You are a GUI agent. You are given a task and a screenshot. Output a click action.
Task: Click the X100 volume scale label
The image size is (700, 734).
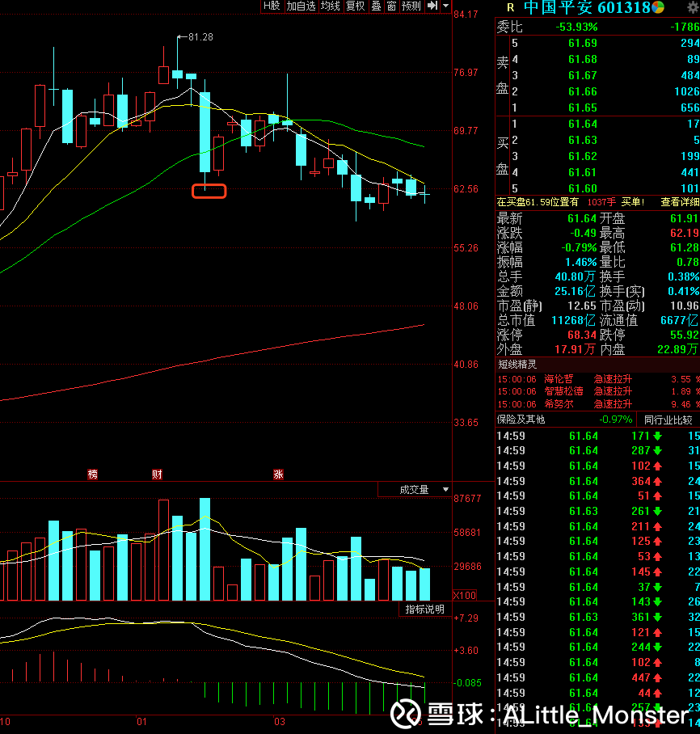(x=465, y=596)
